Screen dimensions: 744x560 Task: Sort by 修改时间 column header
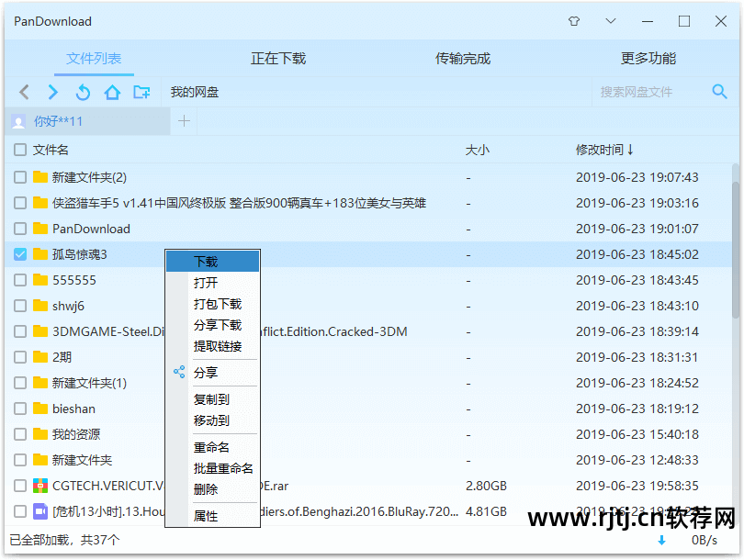tap(604, 150)
